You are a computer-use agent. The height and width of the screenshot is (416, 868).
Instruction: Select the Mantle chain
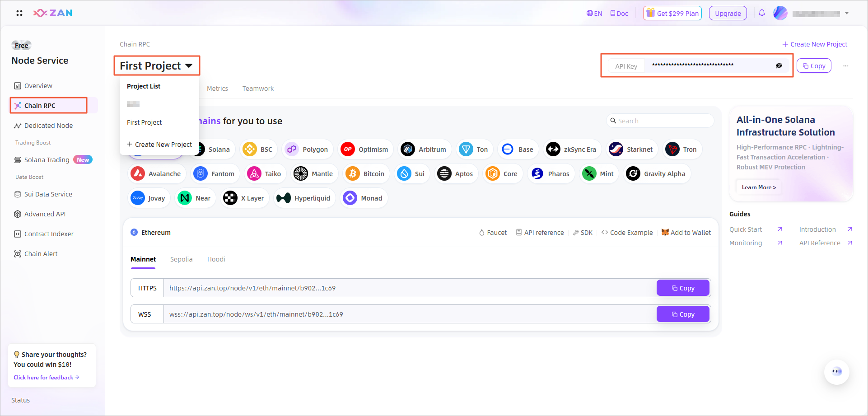coord(314,174)
